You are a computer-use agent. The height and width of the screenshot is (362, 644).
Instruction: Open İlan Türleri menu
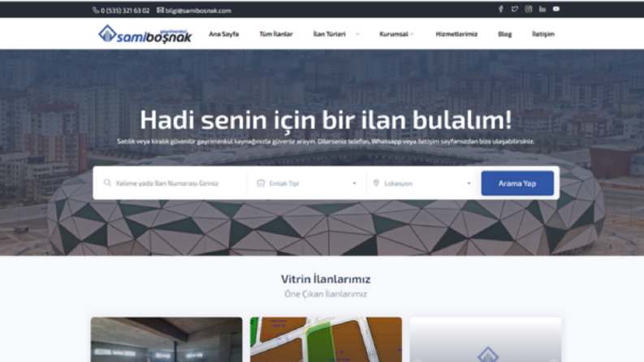coord(330,34)
